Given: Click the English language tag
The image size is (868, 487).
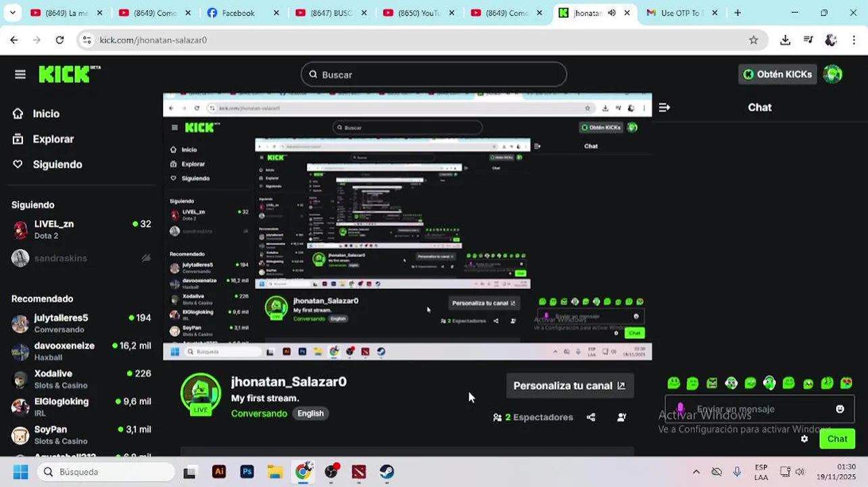Looking at the screenshot, I should 310,413.
